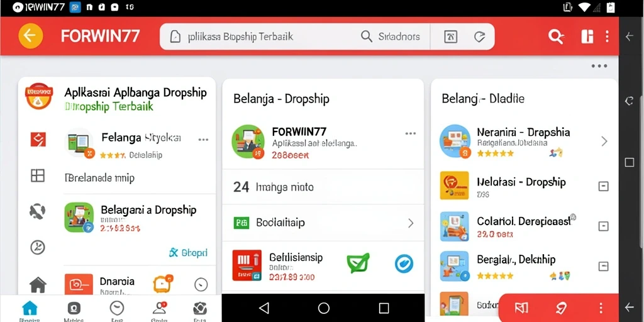Image resolution: width=644 pixels, height=322 pixels.
Task: Click the FORWIN77 title in red header
Action: click(100, 36)
